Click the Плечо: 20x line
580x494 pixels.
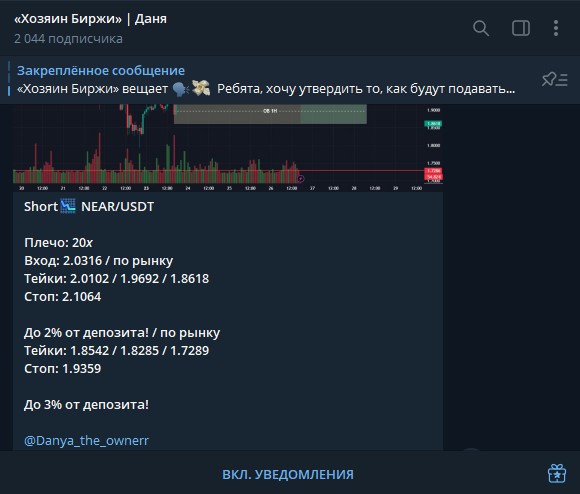58,243
